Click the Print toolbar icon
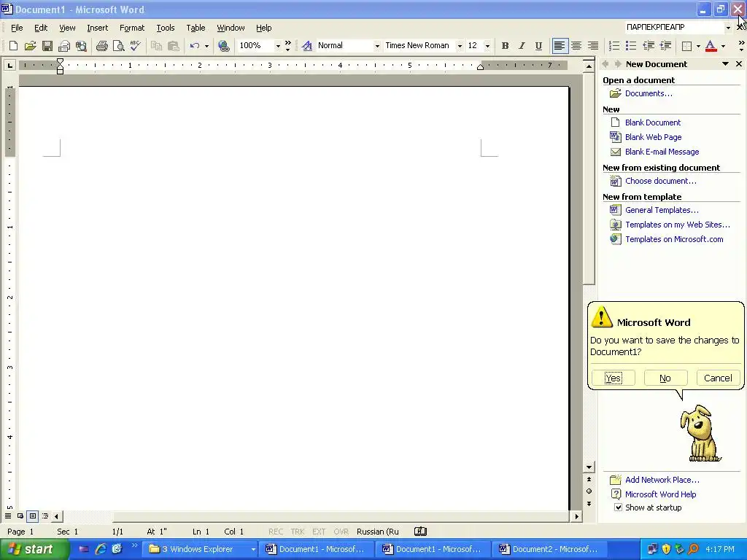The width and height of the screenshot is (747, 560). coord(101,46)
